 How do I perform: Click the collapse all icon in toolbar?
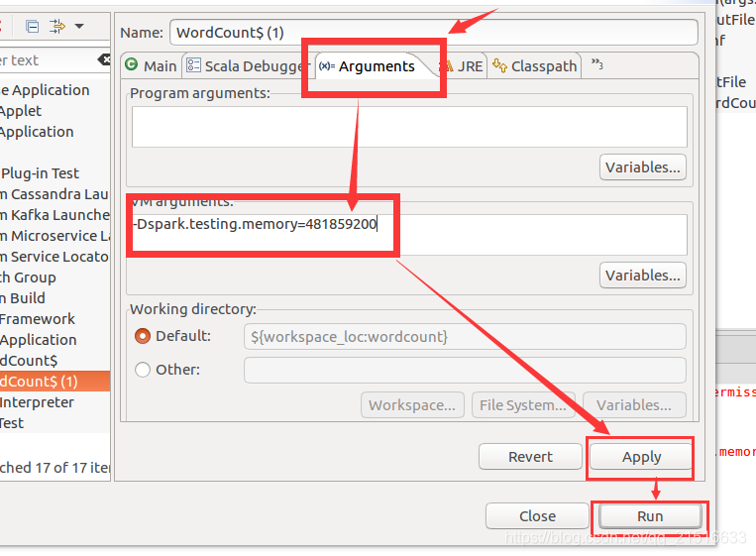tap(33, 27)
